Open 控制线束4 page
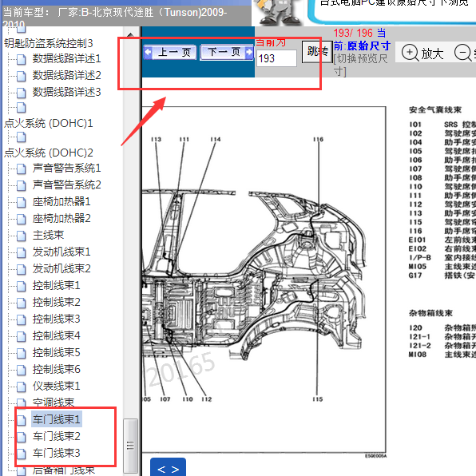This screenshot has width=476, height=476. point(56,335)
